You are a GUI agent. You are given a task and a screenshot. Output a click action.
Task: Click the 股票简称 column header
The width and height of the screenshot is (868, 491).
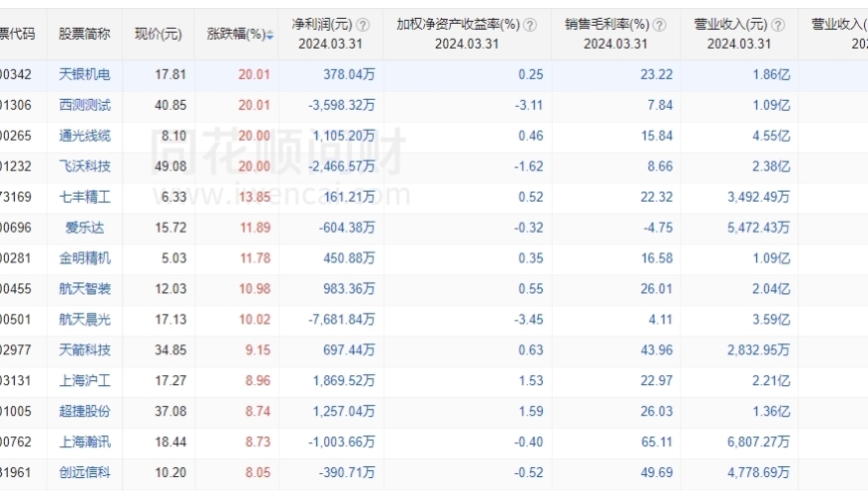[x=85, y=34]
